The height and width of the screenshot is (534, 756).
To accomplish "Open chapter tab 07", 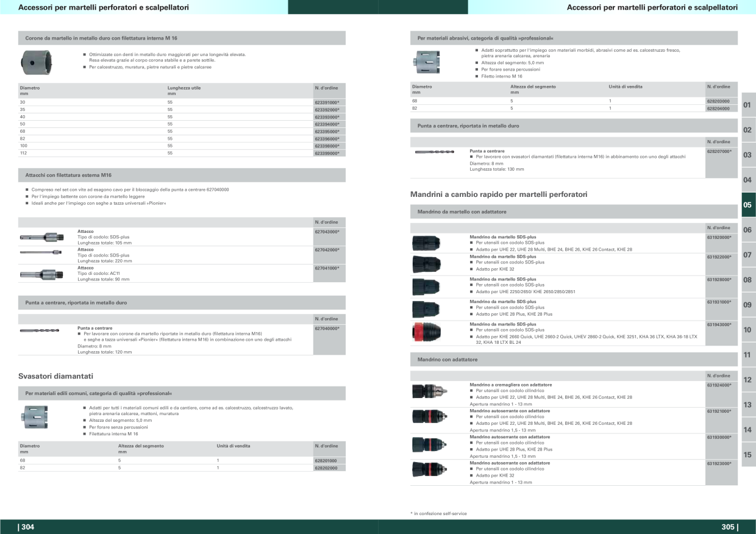I will coord(748,255).
